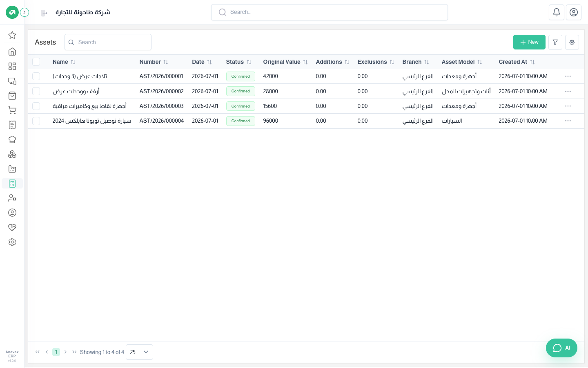Open the invoice receipt icon in sidebar
Screen dimensions: 588x368
pyautogui.click(x=12, y=125)
